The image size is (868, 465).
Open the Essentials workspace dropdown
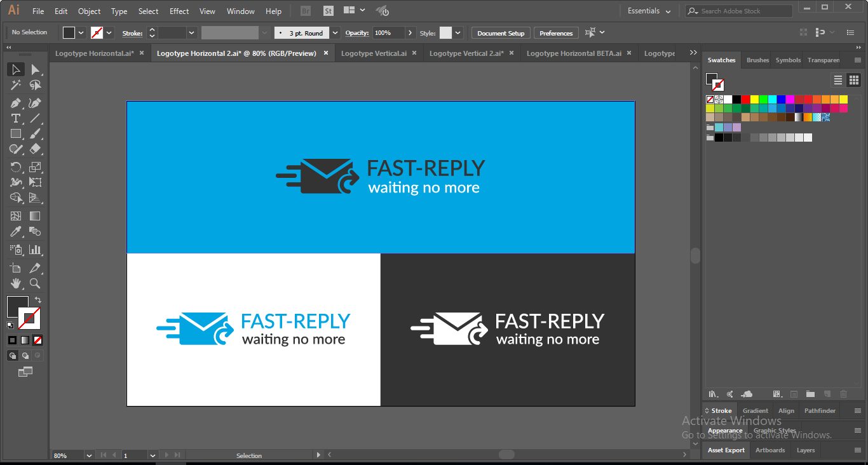coord(649,11)
